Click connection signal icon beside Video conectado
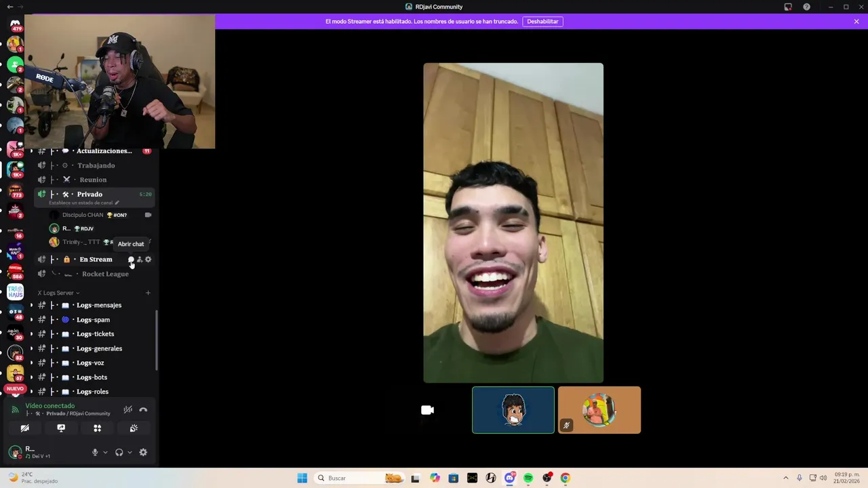This screenshot has height=488, width=868. click(x=15, y=409)
